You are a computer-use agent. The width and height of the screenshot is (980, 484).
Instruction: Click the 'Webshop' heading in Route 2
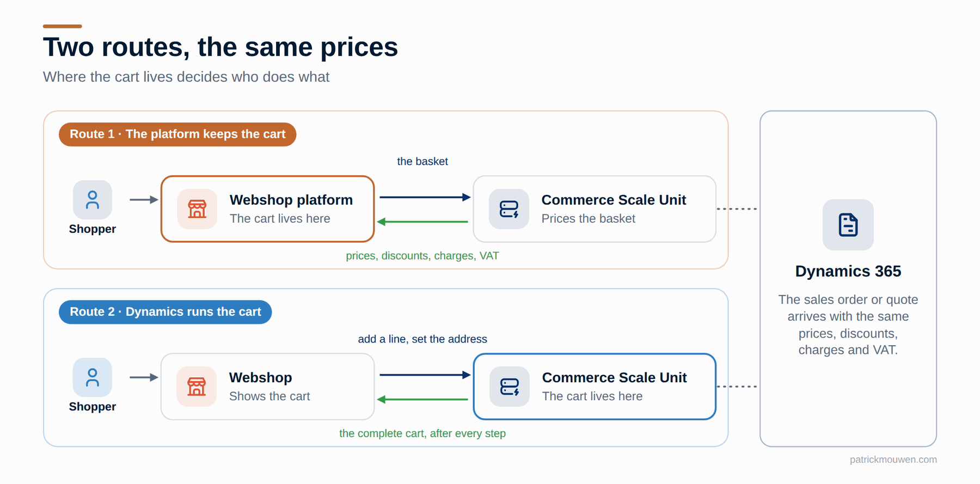point(261,377)
